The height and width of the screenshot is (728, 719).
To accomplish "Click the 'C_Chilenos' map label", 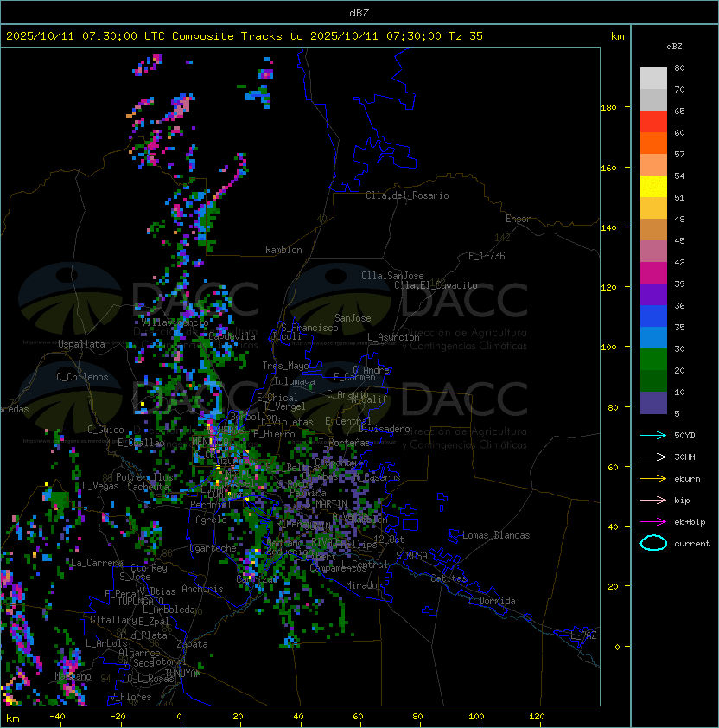I will pos(82,377).
